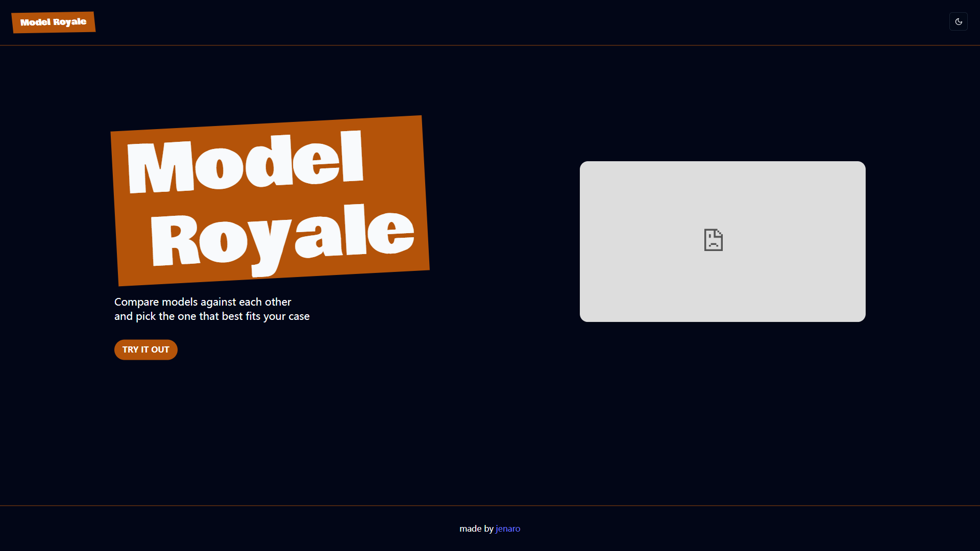Open the homepage via the header logo badge
Viewport: 980px width, 551px height.
click(x=53, y=22)
